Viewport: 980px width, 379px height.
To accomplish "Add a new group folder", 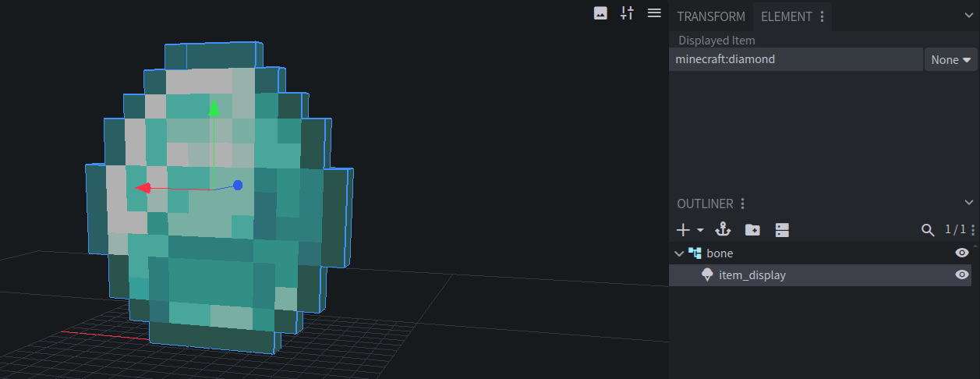I will coord(752,230).
